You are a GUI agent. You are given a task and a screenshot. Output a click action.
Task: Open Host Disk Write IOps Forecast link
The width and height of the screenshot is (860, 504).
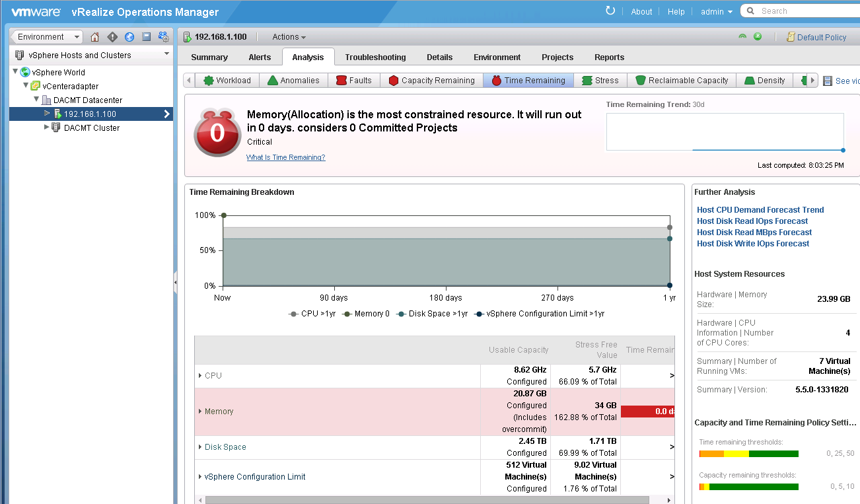click(753, 244)
